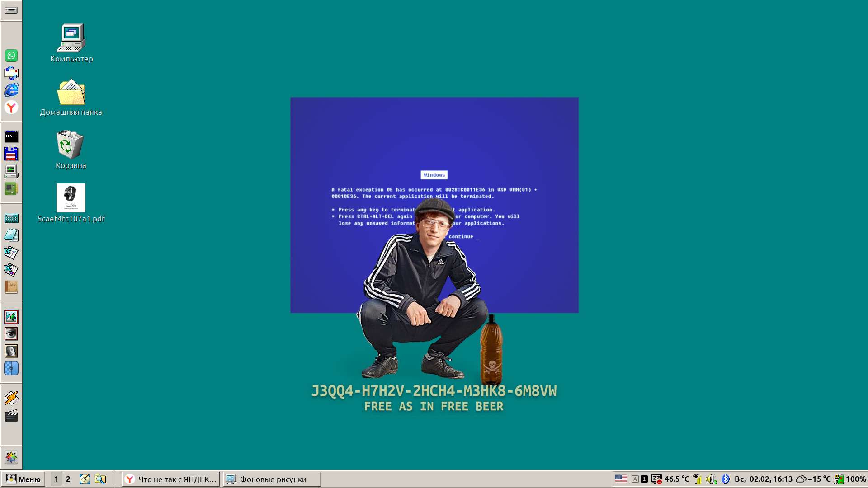This screenshot has height=488, width=868.
Task: Switch to the Yandex browser taskbar window
Action: pos(171,479)
